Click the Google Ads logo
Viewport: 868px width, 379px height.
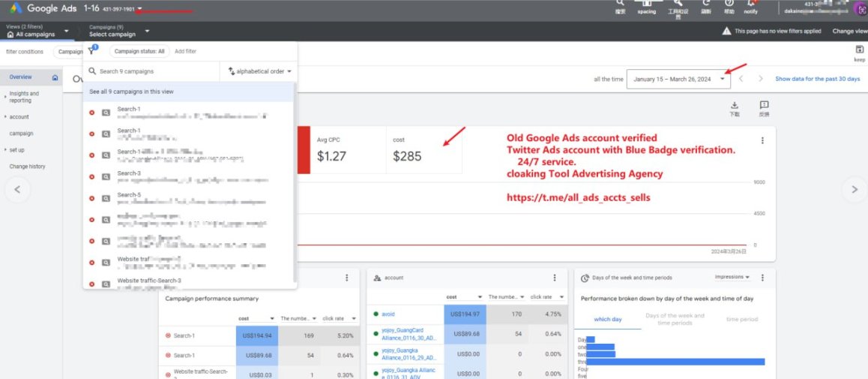(x=15, y=8)
